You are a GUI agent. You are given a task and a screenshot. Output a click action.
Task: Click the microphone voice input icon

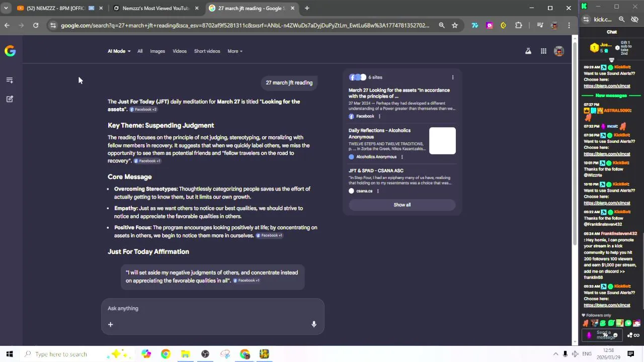[314, 324]
